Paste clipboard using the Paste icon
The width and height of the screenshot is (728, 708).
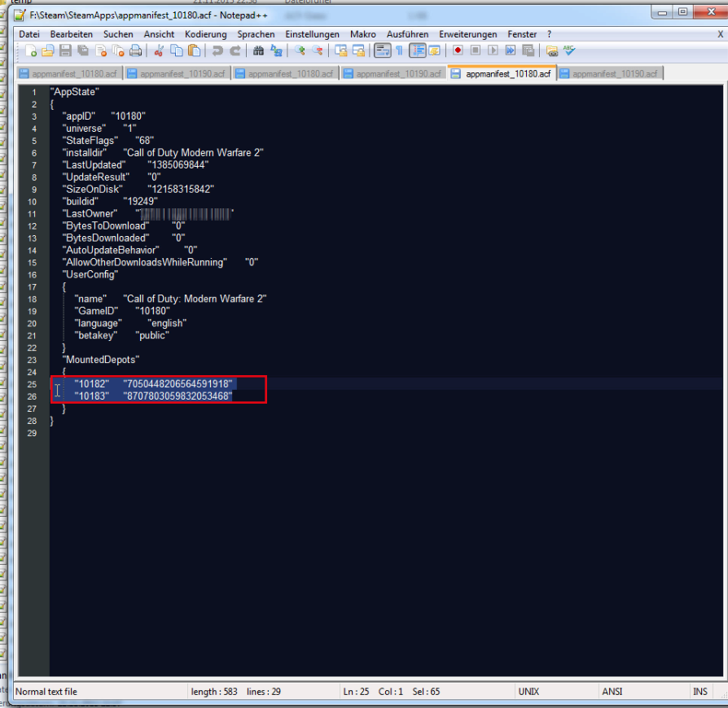(194, 50)
